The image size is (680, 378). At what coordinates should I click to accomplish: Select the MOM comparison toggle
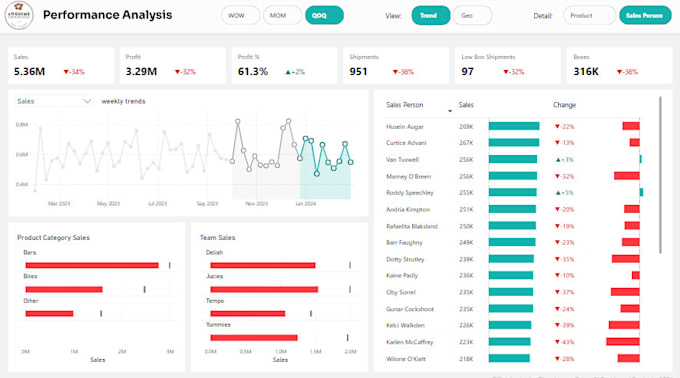pyautogui.click(x=282, y=15)
